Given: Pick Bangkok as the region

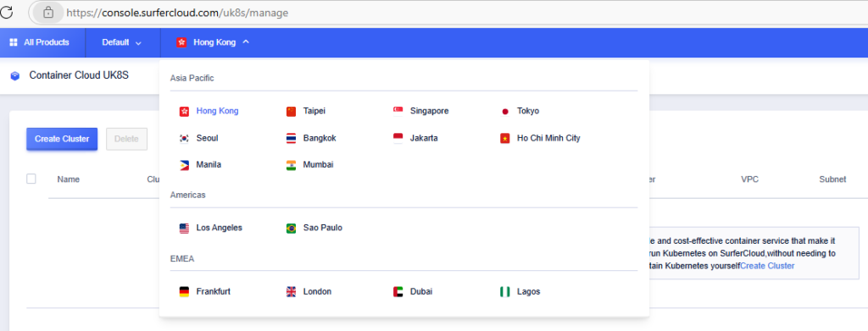Looking at the screenshot, I should click(320, 138).
